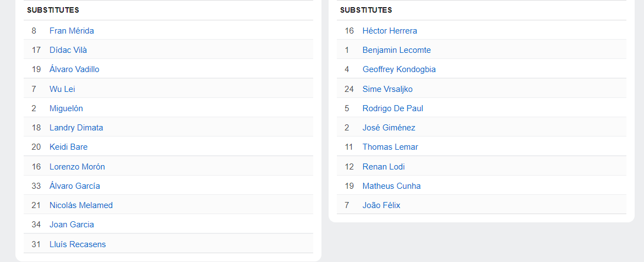The image size is (644, 262).
Task: Open Fran Mérida's player page
Action: point(72,31)
